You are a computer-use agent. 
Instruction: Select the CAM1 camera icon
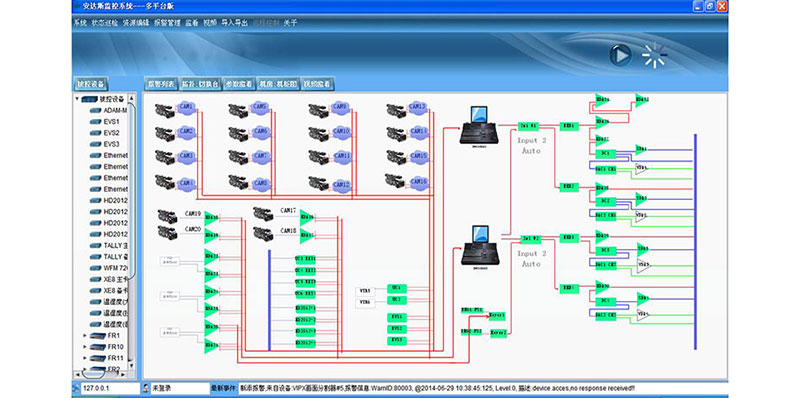164,110
